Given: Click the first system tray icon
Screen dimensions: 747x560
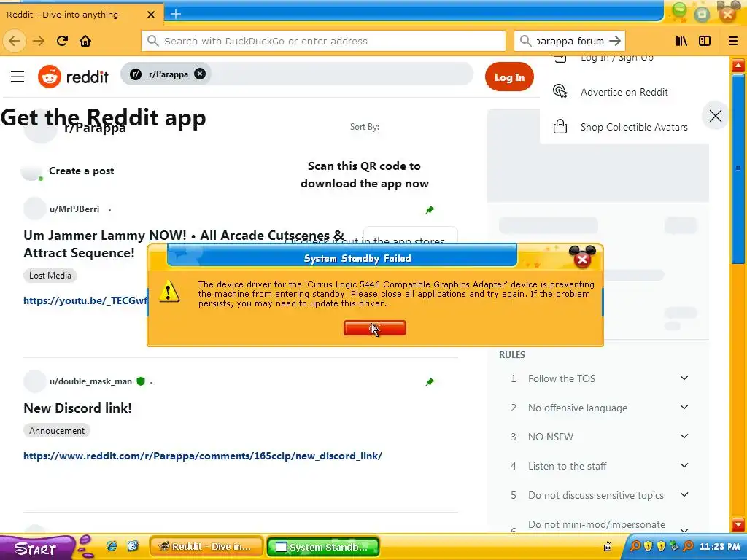Looking at the screenshot, I should [x=635, y=545].
